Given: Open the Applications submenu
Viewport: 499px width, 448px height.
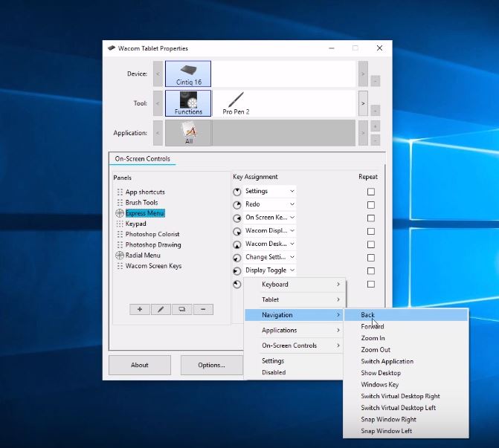Looking at the screenshot, I should 294,331.
